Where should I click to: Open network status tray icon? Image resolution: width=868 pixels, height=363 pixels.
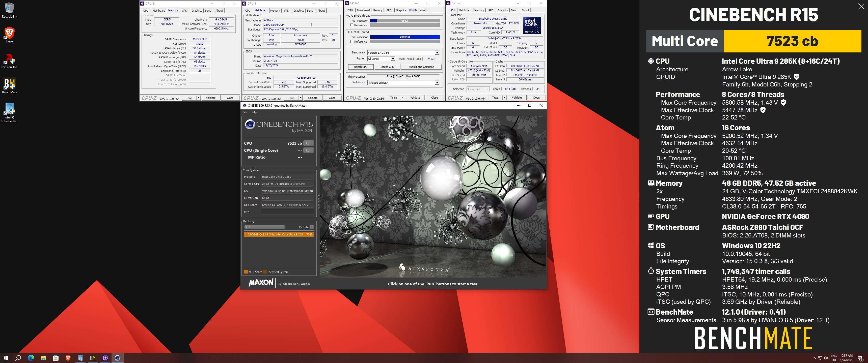coord(820,358)
